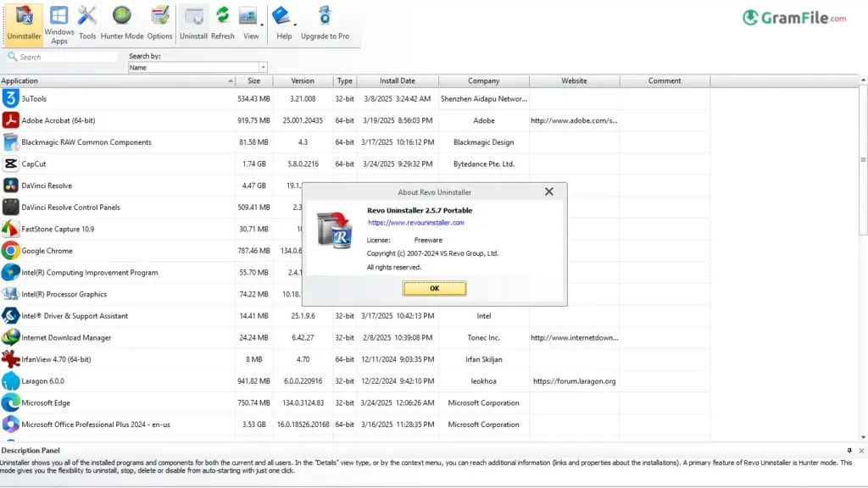Click the application list scrollbar thumb

[863, 160]
